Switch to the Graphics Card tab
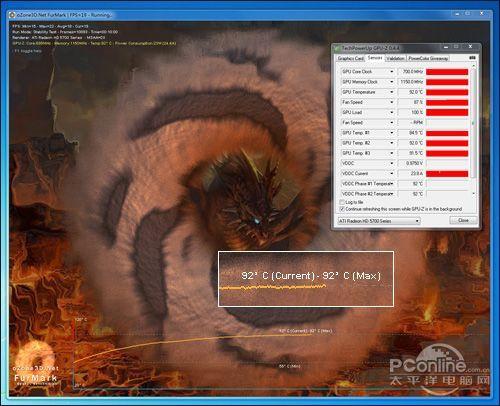The width and height of the screenshot is (500, 406). tap(350, 58)
